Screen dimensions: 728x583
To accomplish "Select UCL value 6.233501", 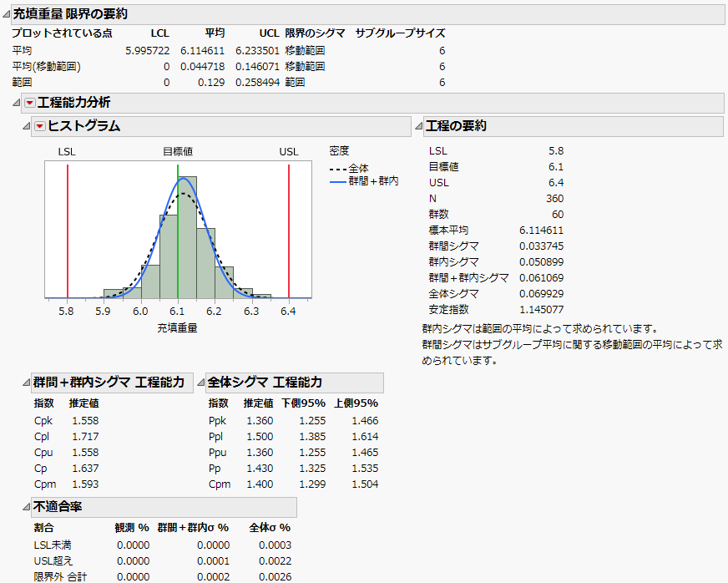I will pyautogui.click(x=258, y=51).
